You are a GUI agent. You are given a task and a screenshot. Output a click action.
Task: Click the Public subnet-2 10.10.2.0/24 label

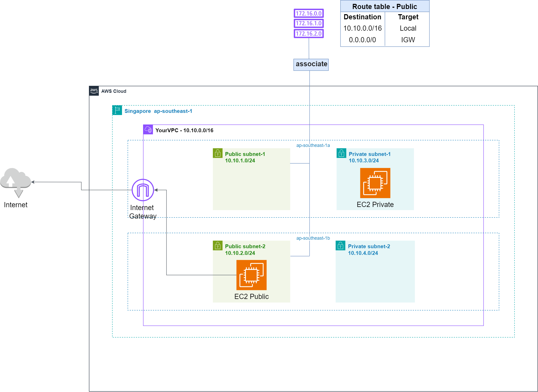(245, 250)
